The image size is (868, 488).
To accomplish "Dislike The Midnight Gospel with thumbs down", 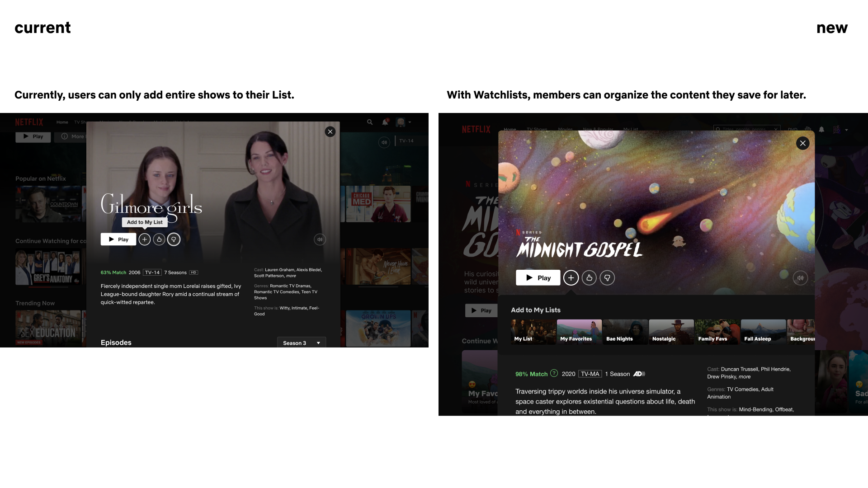I will (607, 278).
